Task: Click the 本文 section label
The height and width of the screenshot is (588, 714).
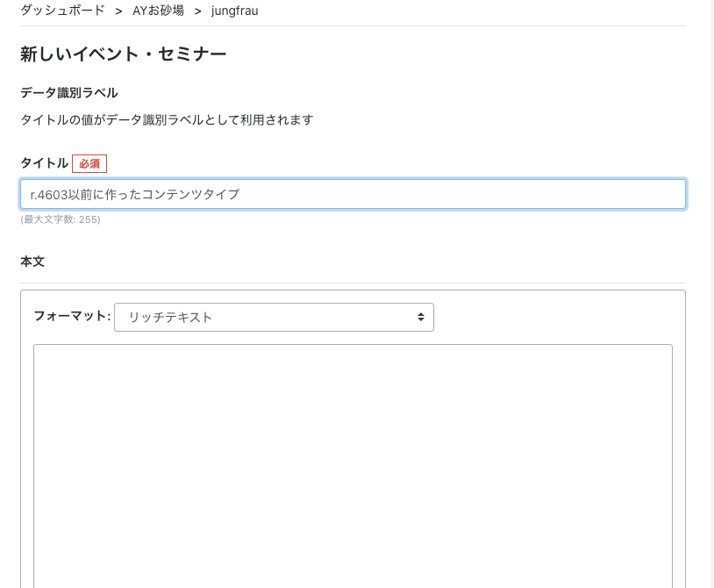Action: [x=32, y=262]
